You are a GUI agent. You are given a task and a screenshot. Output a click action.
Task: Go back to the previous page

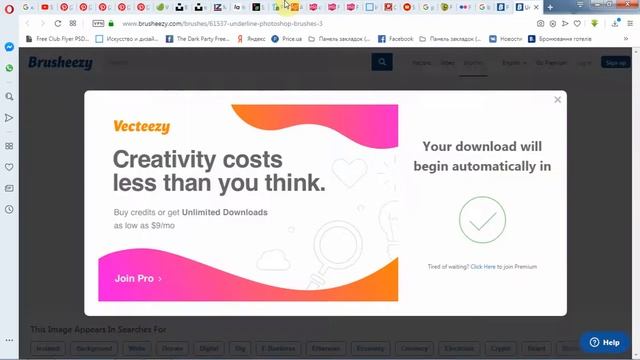click(28, 24)
